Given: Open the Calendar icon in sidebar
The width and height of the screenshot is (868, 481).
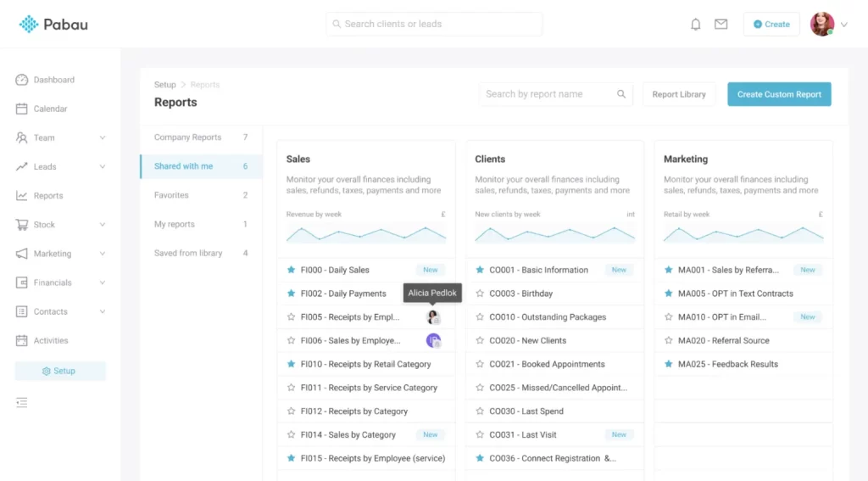Looking at the screenshot, I should (22, 109).
